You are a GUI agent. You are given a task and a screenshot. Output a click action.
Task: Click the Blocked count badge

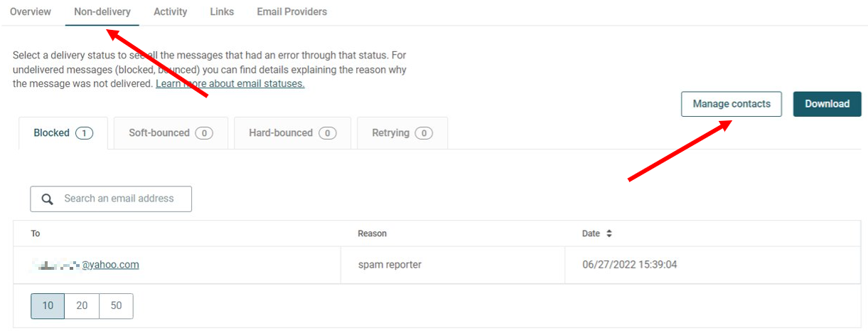point(84,133)
